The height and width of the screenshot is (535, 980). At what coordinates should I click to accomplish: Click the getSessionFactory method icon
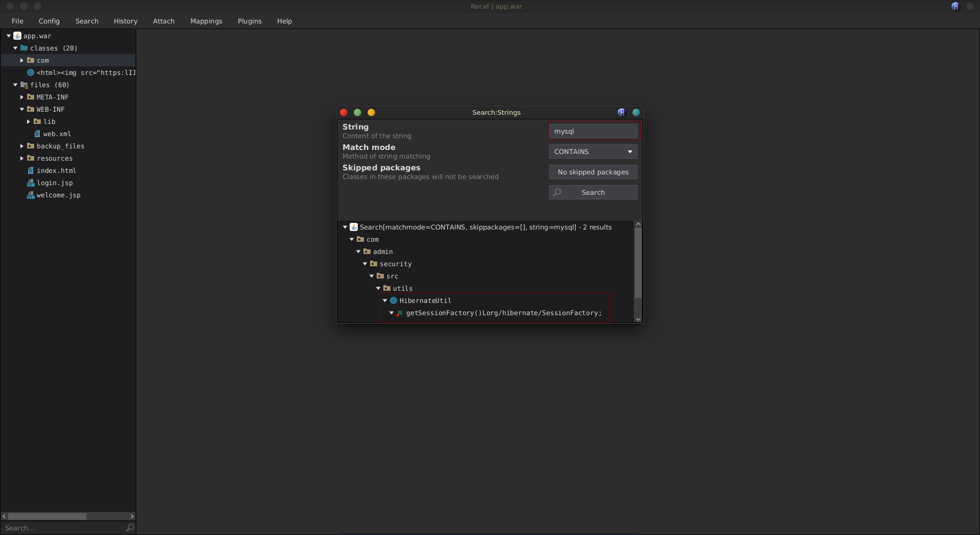click(x=400, y=313)
